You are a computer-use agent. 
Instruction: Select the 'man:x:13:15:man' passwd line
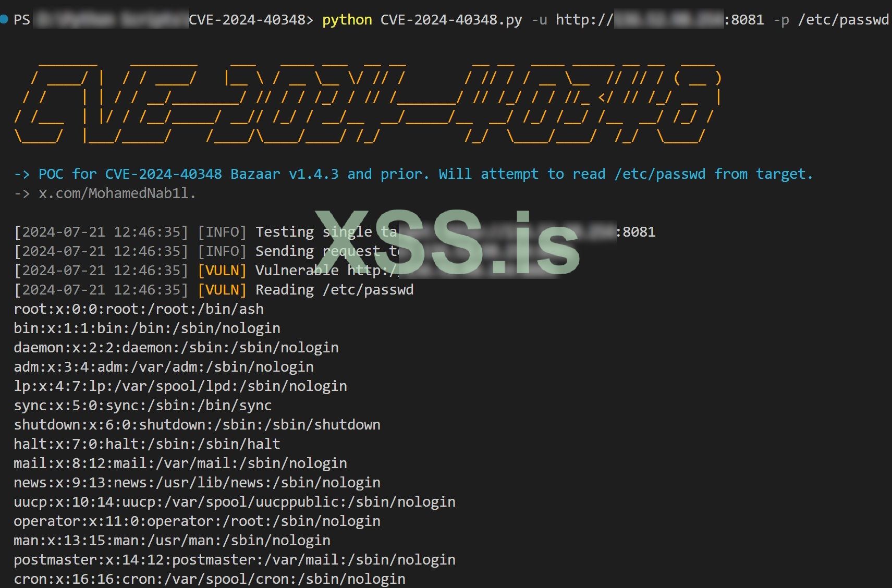172,541
